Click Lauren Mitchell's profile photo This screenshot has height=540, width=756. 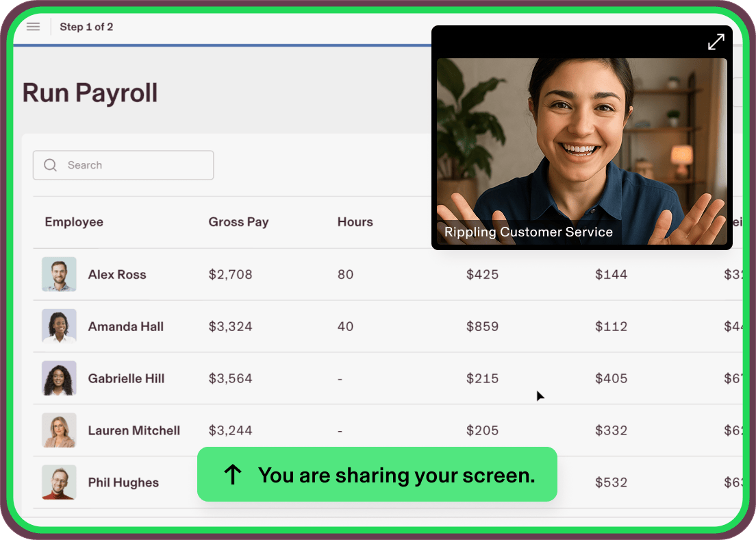tap(59, 430)
